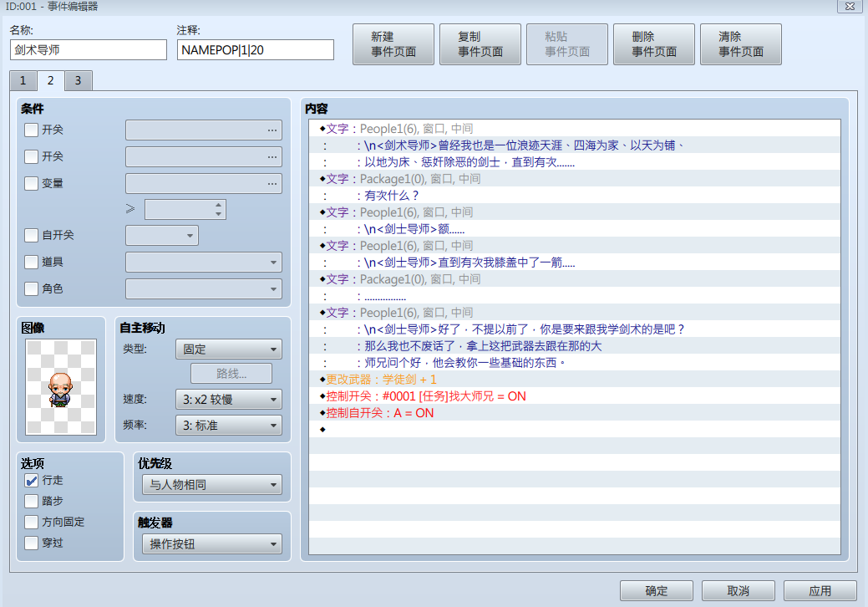
Task: Click the variable comparison value spinner
Action: coord(185,209)
